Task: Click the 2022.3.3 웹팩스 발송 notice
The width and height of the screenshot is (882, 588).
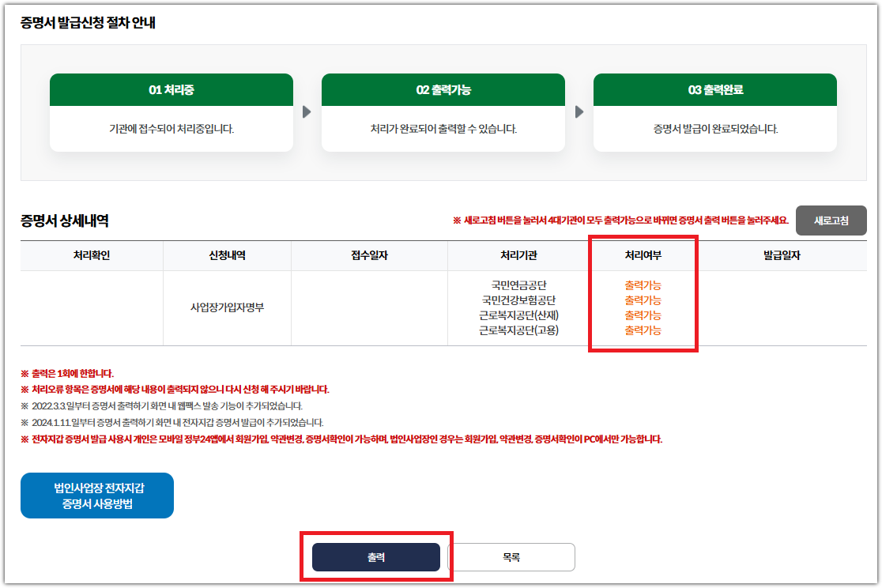Action: [162, 405]
